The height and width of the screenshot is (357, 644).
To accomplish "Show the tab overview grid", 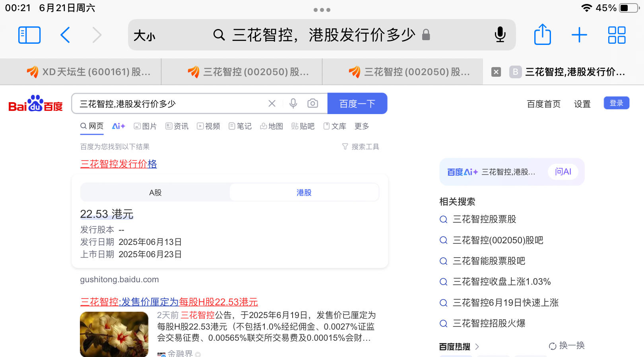I will click(x=617, y=35).
